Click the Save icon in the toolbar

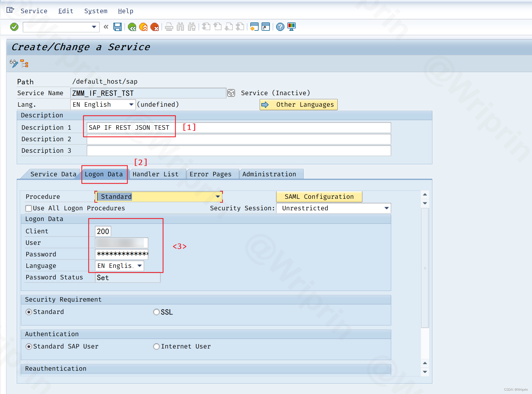click(x=117, y=27)
